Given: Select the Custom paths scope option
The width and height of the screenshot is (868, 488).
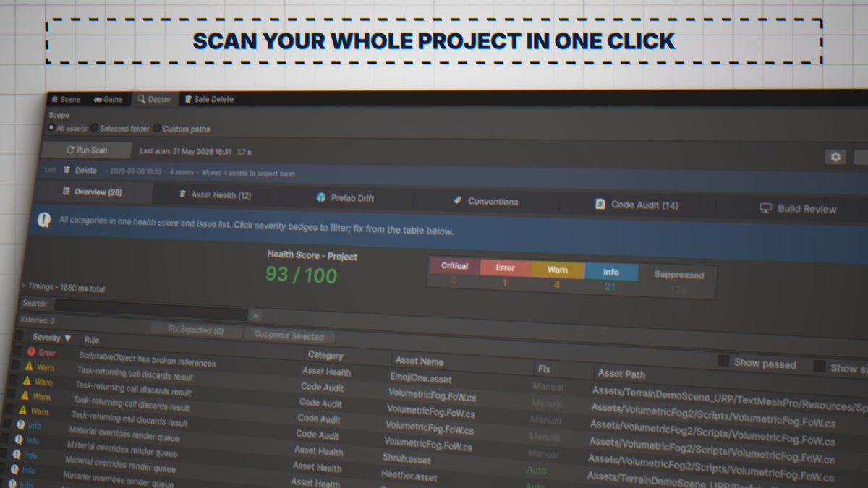Looking at the screenshot, I should [182, 129].
